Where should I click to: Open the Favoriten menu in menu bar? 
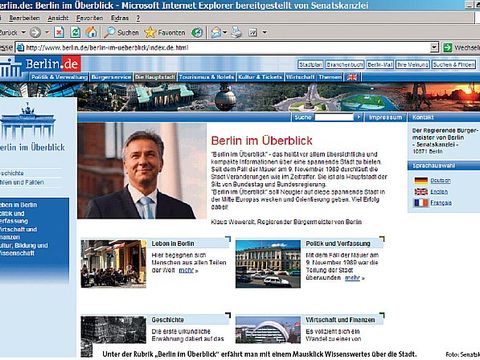coord(90,18)
